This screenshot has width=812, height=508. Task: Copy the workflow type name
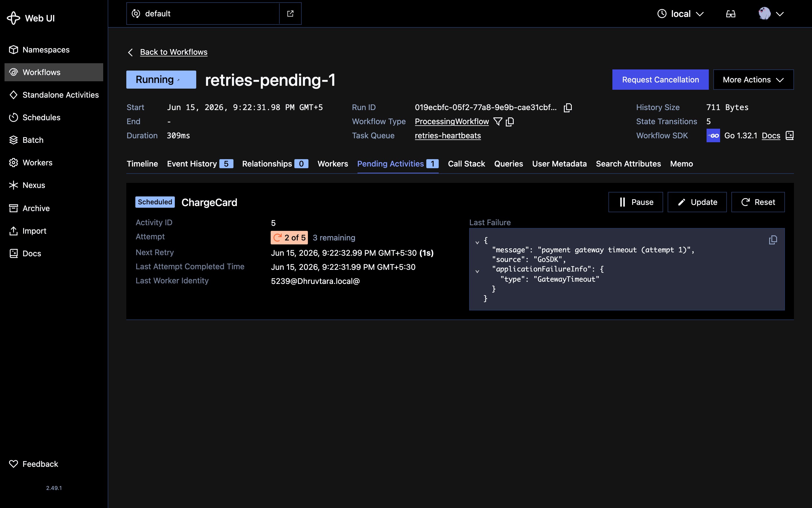pos(510,122)
